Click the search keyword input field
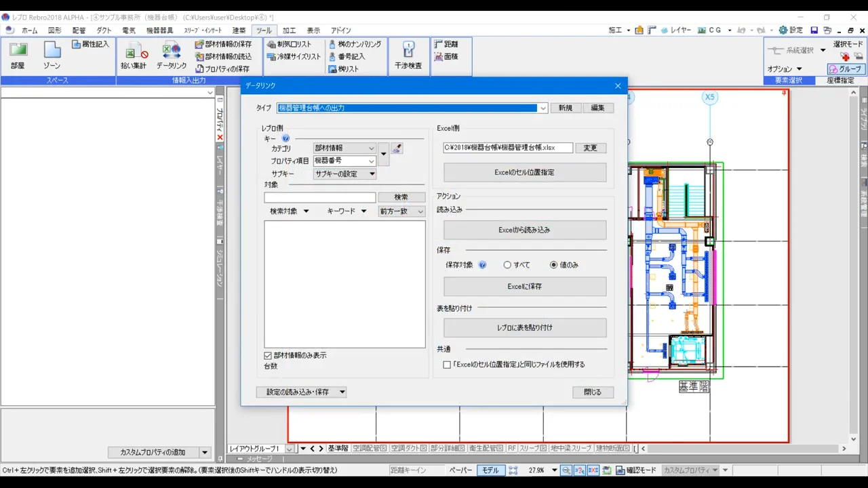This screenshot has height=488, width=868. [x=320, y=197]
